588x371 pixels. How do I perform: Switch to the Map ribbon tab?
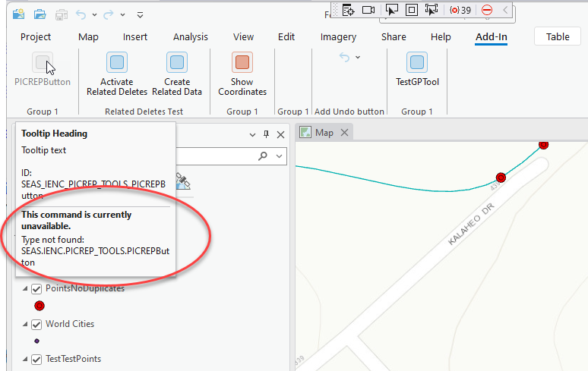pos(88,36)
